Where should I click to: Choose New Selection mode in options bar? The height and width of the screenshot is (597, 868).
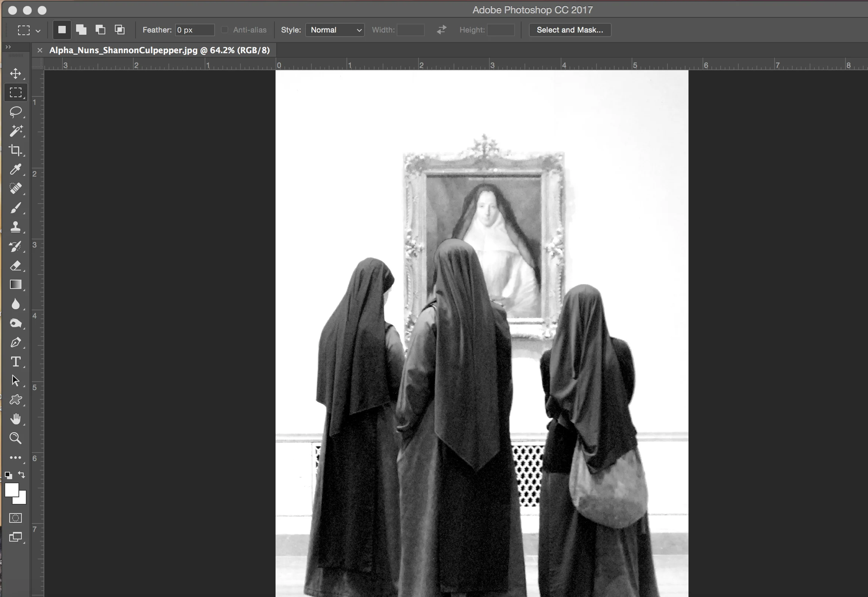[62, 30]
